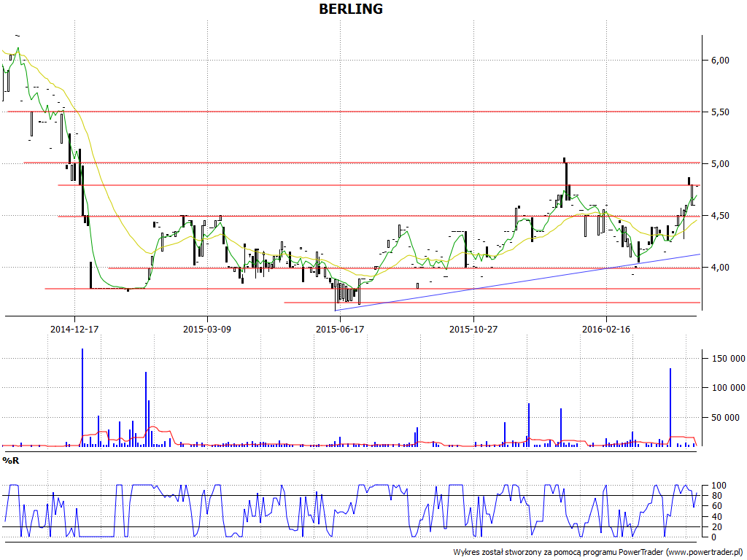Viewport: 747px width, 560px height.
Task: Click the %R indicator label
Action: [x=10, y=461]
